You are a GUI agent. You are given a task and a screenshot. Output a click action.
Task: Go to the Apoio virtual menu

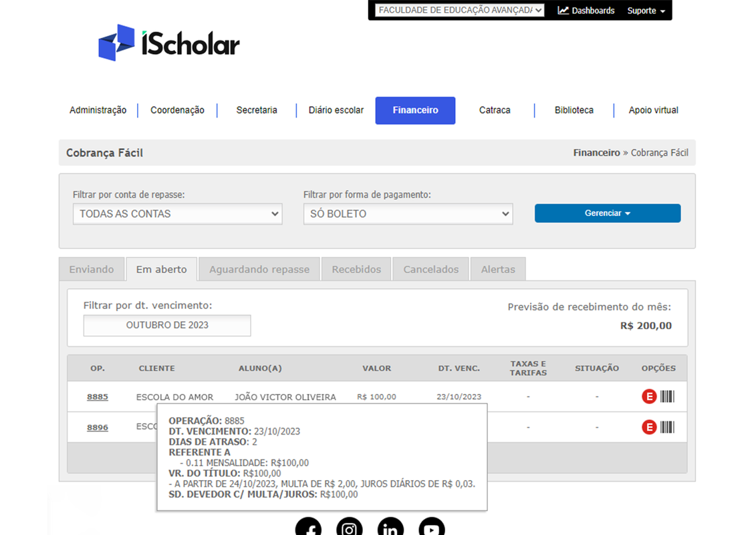pos(653,110)
